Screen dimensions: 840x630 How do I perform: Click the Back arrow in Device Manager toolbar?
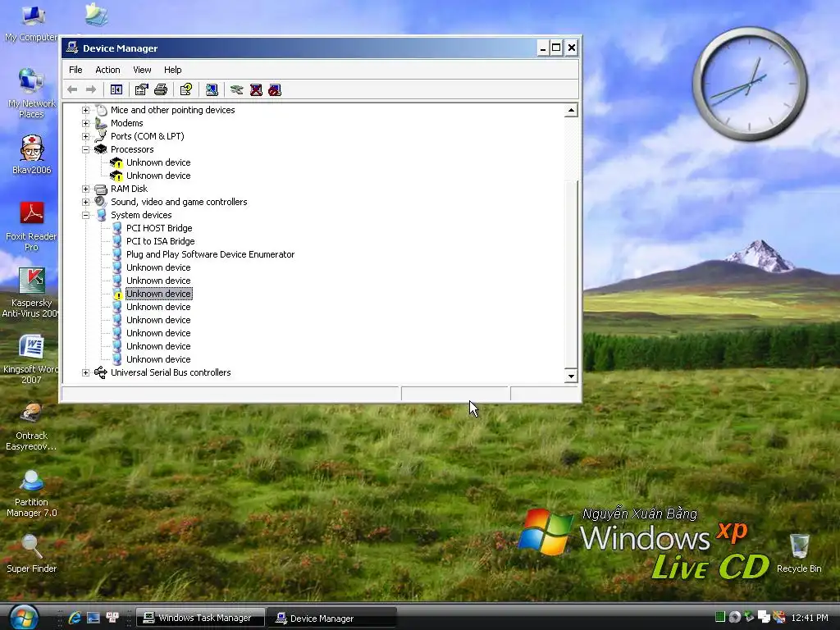[x=72, y=90]
